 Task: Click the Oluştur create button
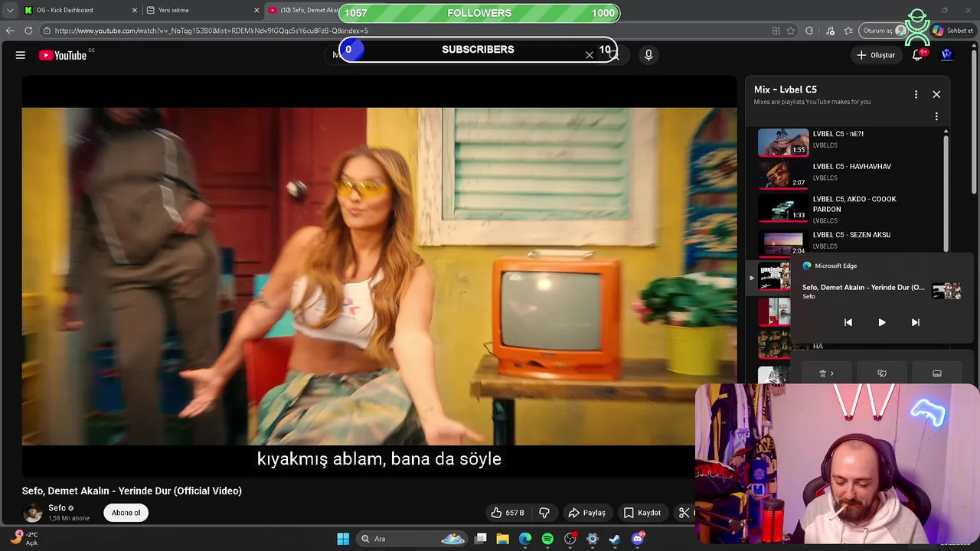pos(875,55)
